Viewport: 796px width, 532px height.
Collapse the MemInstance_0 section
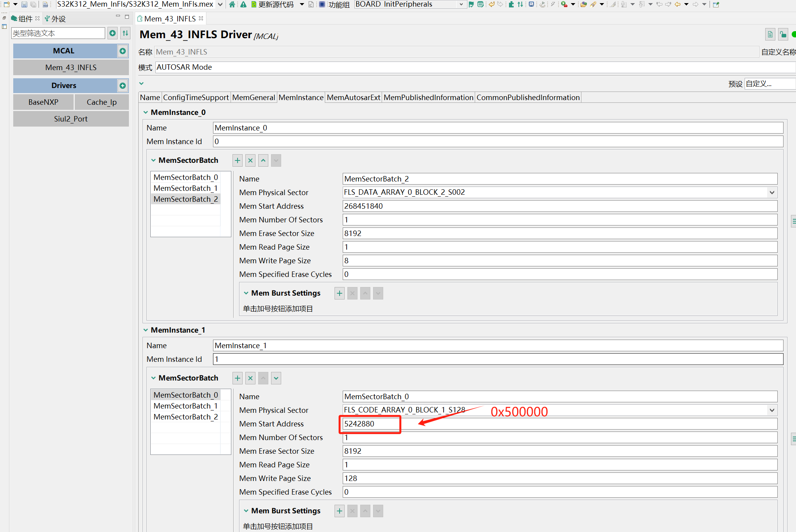click(146, 113)
